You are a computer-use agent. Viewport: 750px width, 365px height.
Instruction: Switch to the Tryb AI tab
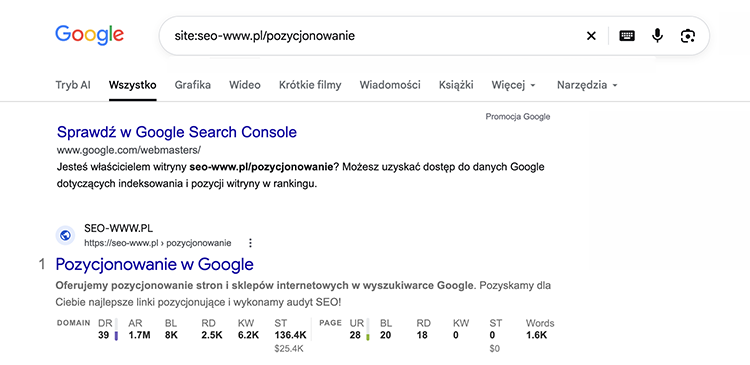point(73,85)
